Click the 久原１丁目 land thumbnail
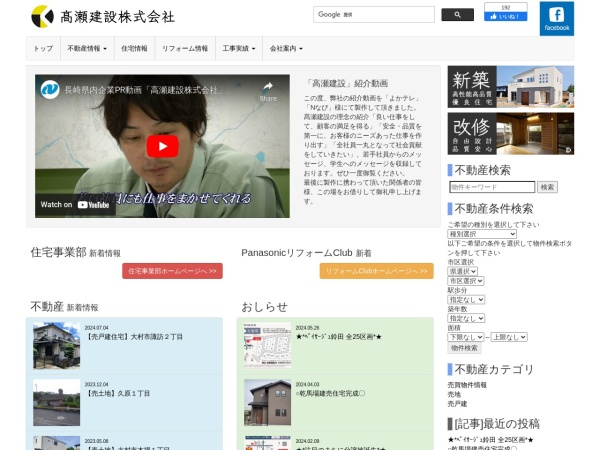Image resolution: width=600 pixels, height=450 pixels. coord(56,402)
